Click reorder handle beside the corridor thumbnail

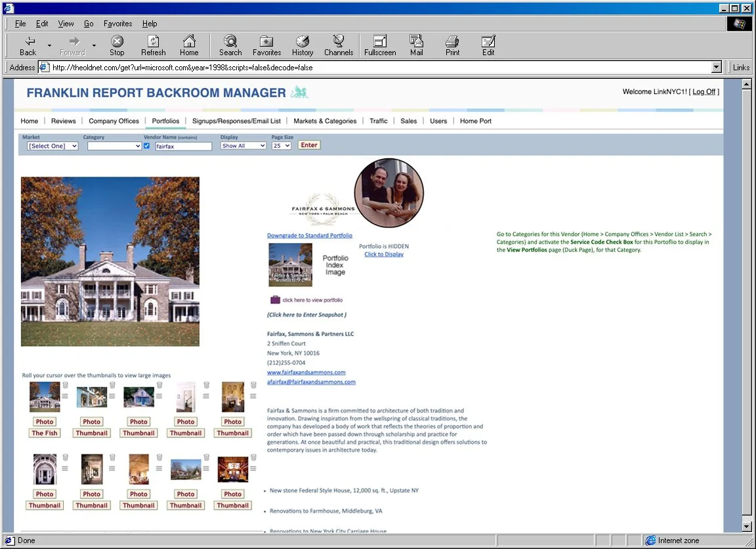pyautogui.click(x=112, y=468)
